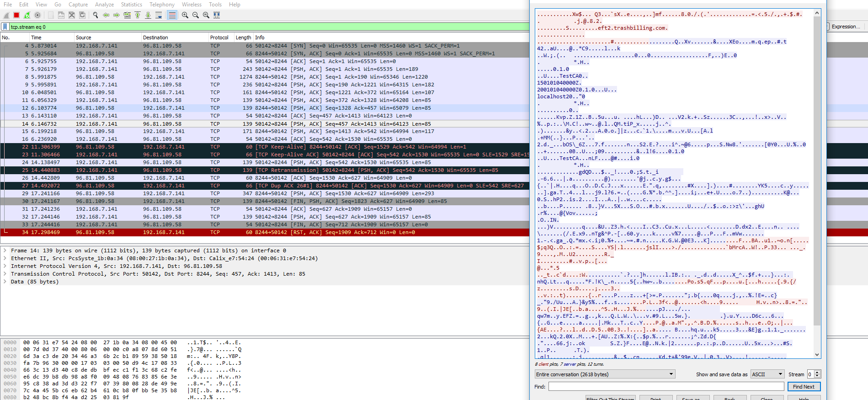868x400 pixels.
Task: Open the View menu
Action: click(x=41, y=5)
